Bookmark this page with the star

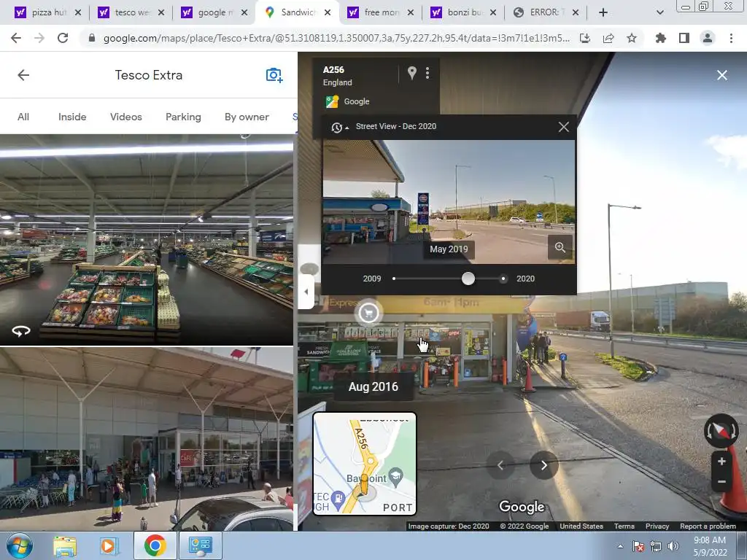[x=632, y=38]
